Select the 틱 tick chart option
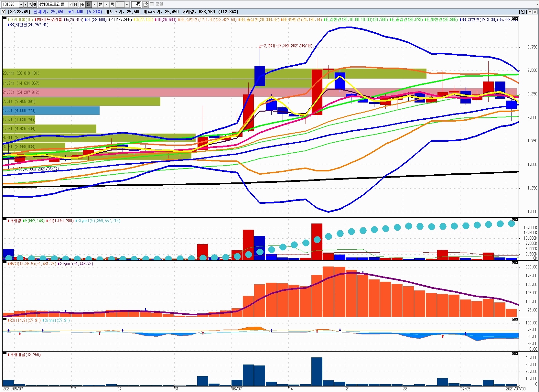The height and width of the screenshot is (392, 539). pos(112,5)
